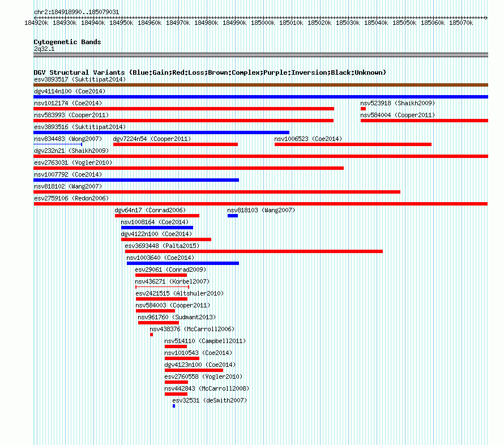
Task: Click the red dgv4123n100 bar
Action: tap(194, 370)
